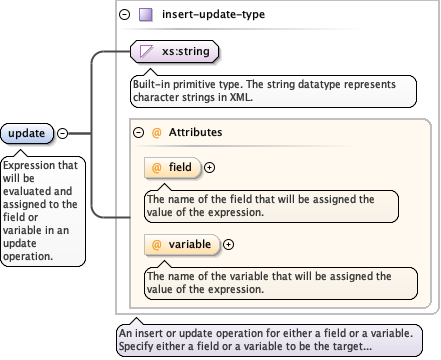Click the @ icon on field attribute
Viewport: 441px width, 360px height.
[x=156, y=167]
